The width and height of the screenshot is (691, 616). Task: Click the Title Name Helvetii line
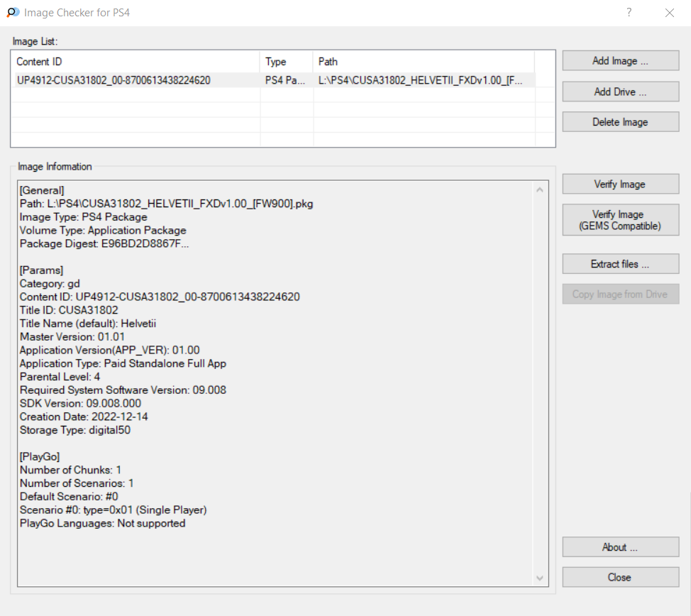coord(88,324)
